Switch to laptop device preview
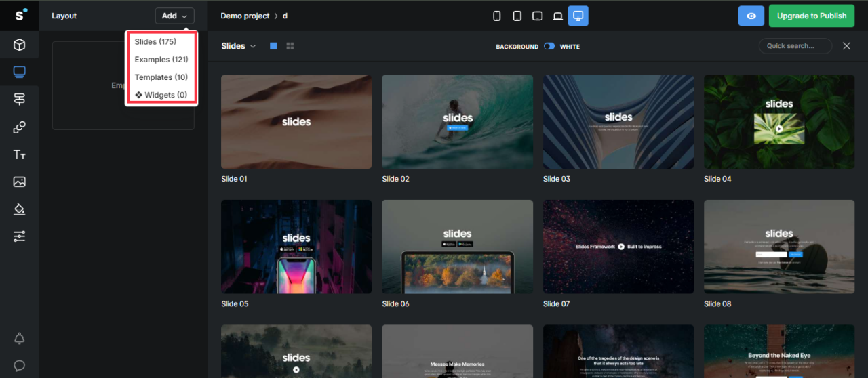868x378 pixels. (x=557, y=16)
